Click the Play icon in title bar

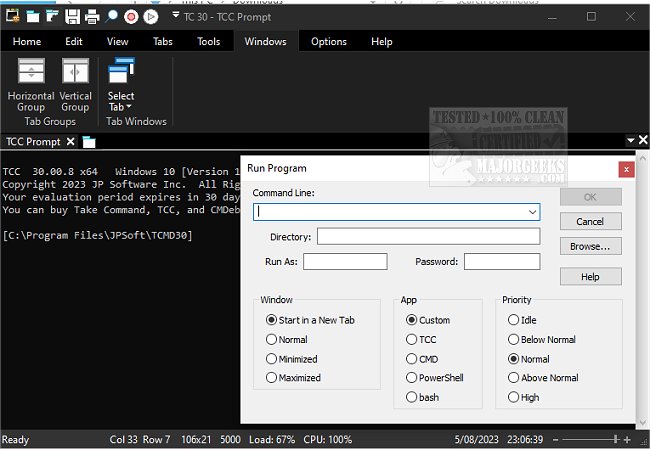(x=150, y=16)
